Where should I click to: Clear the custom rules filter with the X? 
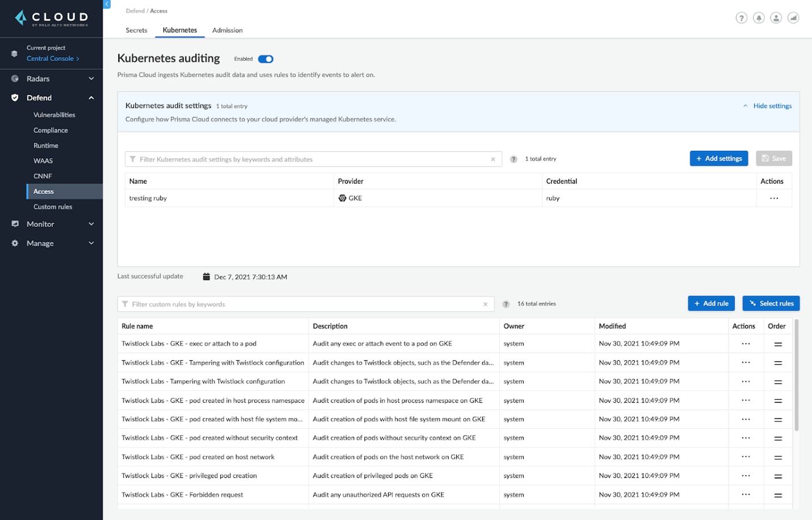click(485, 305)
